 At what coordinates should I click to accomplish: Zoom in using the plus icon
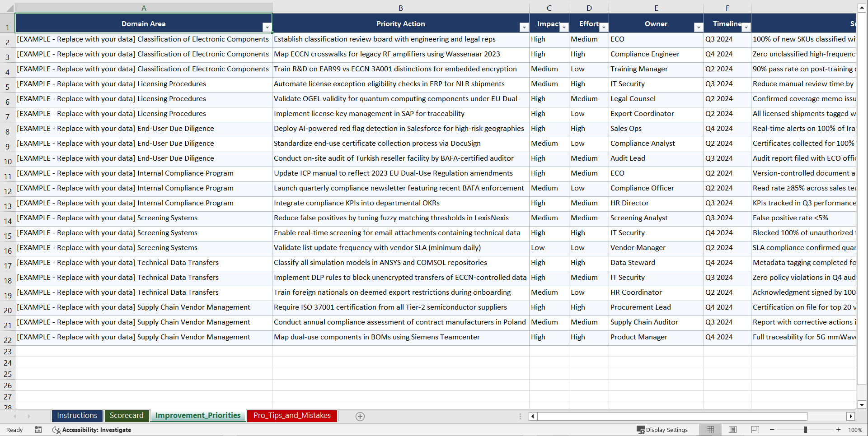coord(839,430)
